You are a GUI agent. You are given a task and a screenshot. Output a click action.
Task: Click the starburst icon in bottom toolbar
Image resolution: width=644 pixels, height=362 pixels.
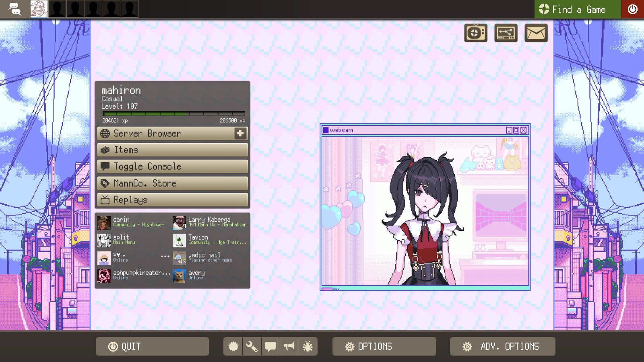[x=233, y=346]
